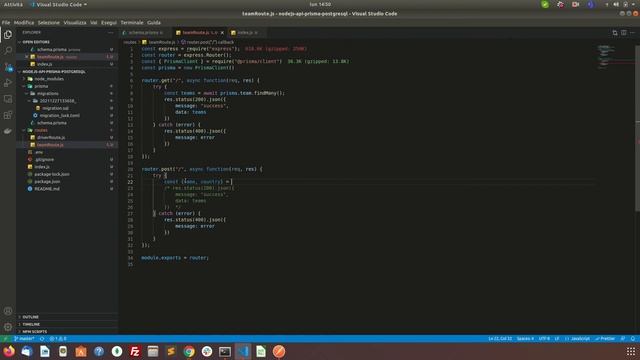Screen dimensions: 640x360
Task: Open README.md file
Action: click(x=47, y=189)
